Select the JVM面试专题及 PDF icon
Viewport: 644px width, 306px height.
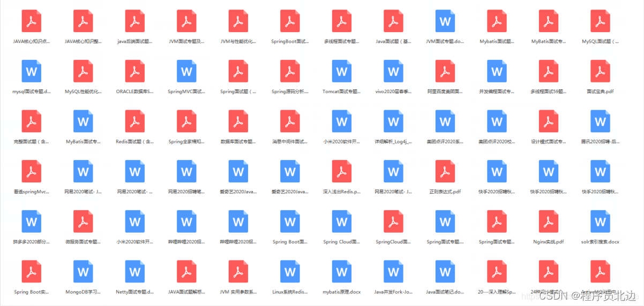click(186, 21)
